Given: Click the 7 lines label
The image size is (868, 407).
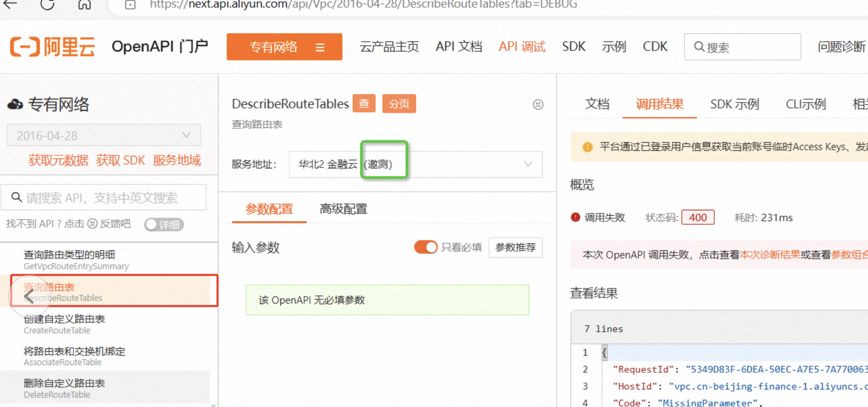Looking at the screenshot, I should (603, 329).
